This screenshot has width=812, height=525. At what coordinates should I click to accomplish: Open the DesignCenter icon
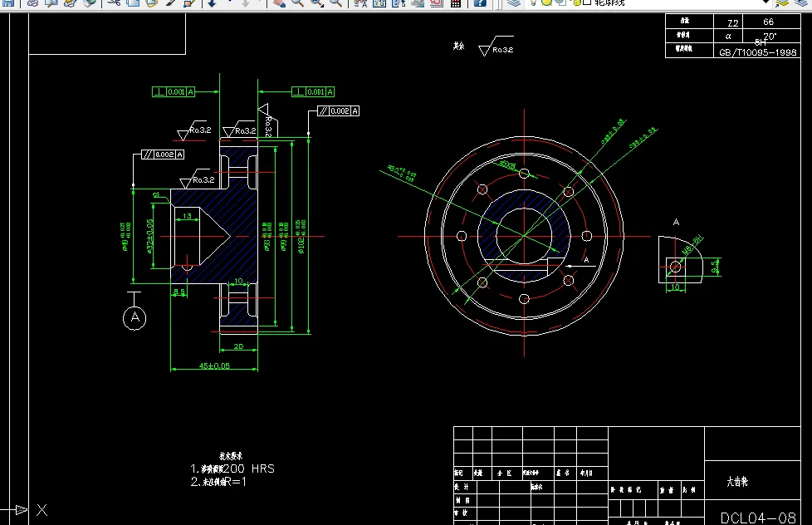click(x=379, y=2)
